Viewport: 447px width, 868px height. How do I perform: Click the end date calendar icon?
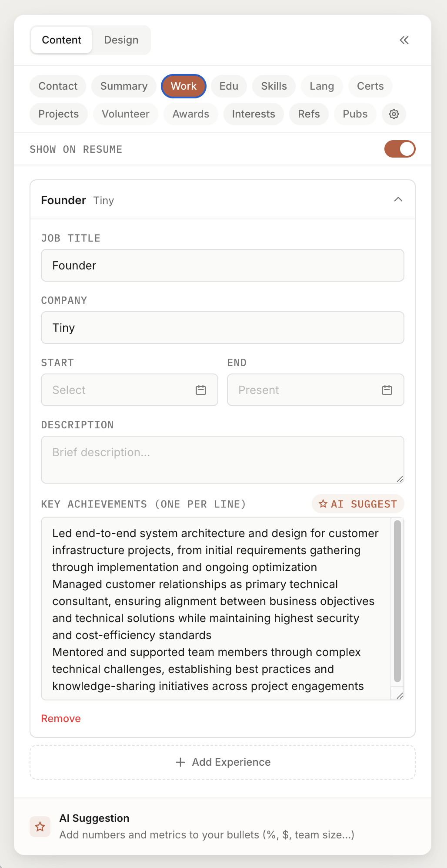click(387, 390)
